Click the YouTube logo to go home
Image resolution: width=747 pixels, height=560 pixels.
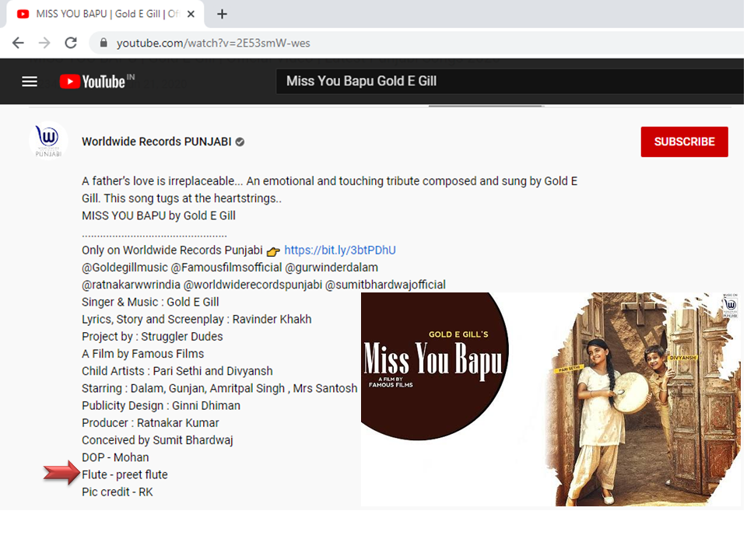[x=93, y=82]
